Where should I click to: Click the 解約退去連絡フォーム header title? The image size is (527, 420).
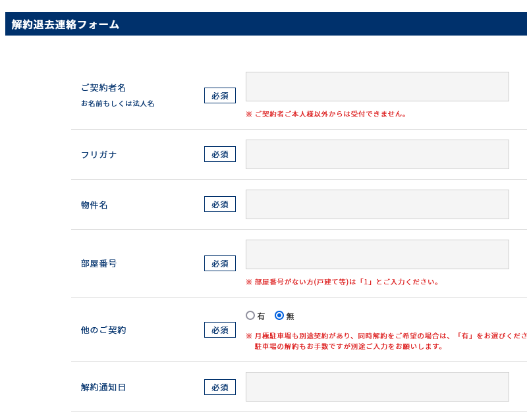tap(65, 24)
